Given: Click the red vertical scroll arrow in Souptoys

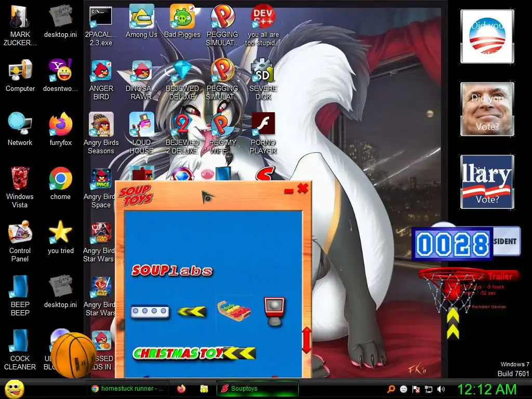Looking at the screenshot, I should pyautogui.click(x=307, y=340).
